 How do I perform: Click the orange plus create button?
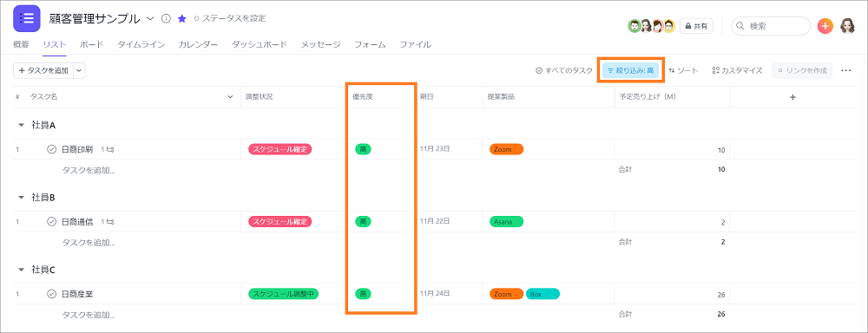pyautogui.click(x=825, y=25)
